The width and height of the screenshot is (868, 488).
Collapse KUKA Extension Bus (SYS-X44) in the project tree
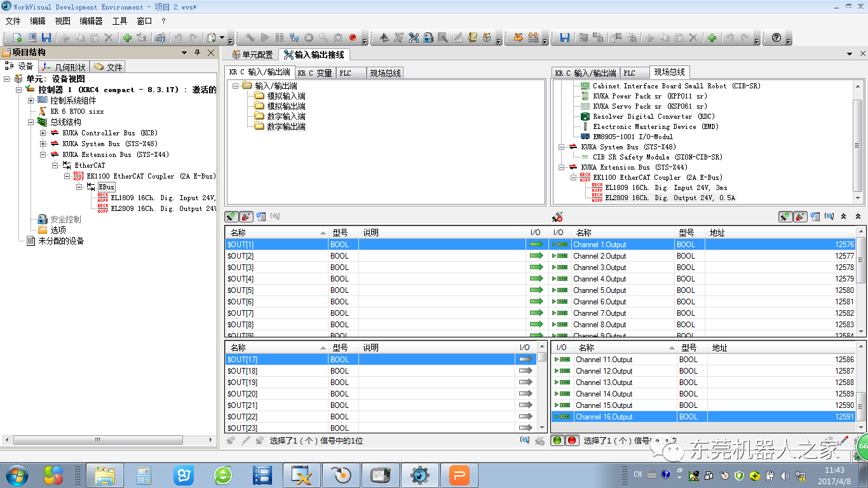[43, 154]
